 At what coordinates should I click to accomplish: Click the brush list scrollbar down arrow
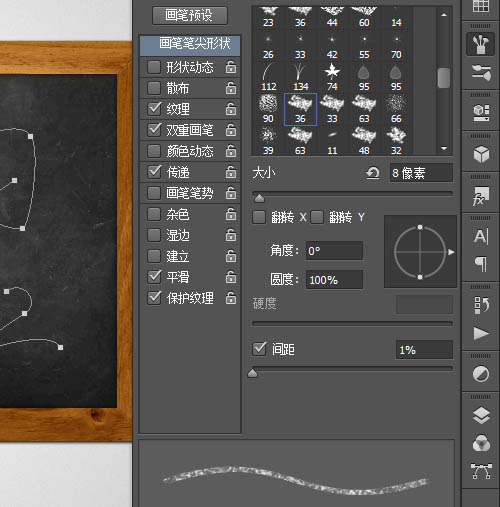pyautogui.click(x=444, y=148)
